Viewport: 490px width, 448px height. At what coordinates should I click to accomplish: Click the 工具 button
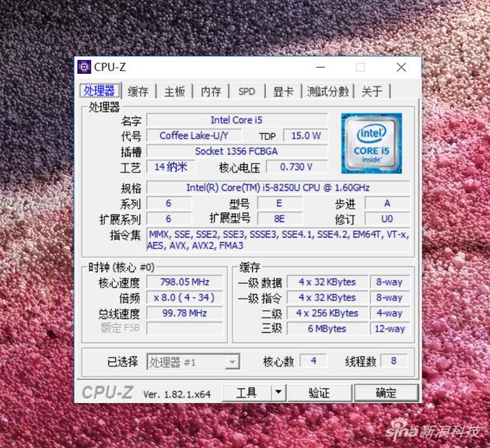pyautogui.click(x=247, y=393)
